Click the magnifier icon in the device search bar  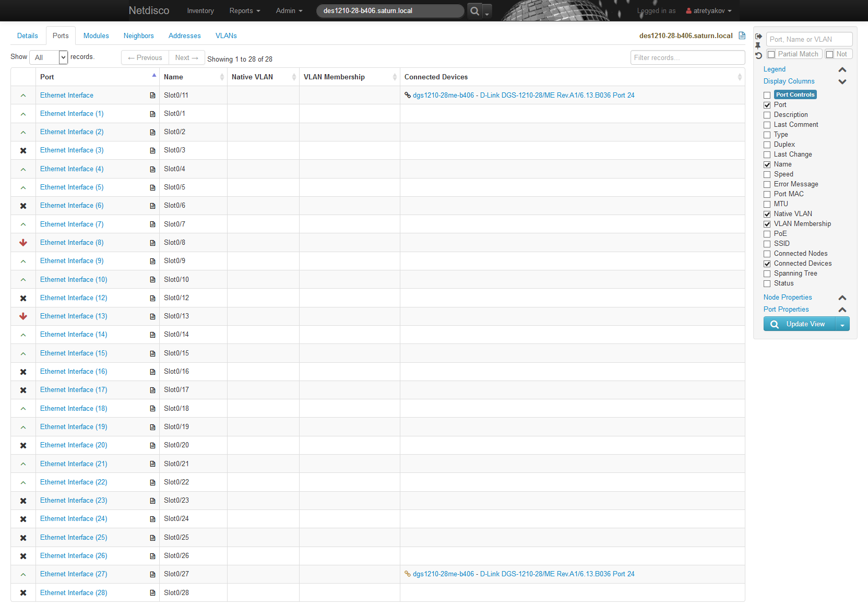pos(474,10)
